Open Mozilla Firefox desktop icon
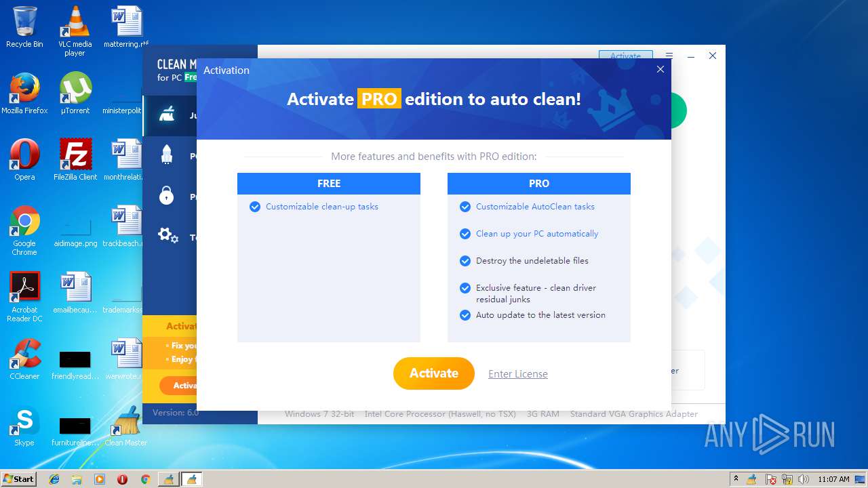 point(24,94)
